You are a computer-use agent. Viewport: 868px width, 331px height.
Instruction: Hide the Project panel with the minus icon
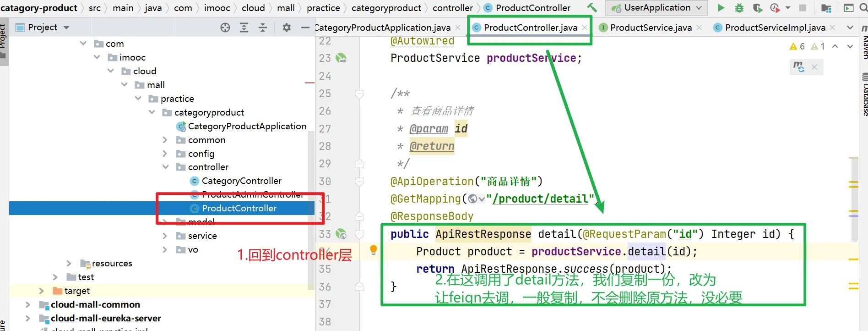[305, 28]
